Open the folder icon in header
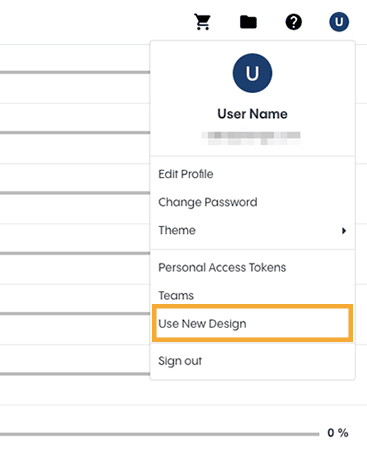Image resolution: width=367 pixels, height=450 pixels. coord(248,22)
